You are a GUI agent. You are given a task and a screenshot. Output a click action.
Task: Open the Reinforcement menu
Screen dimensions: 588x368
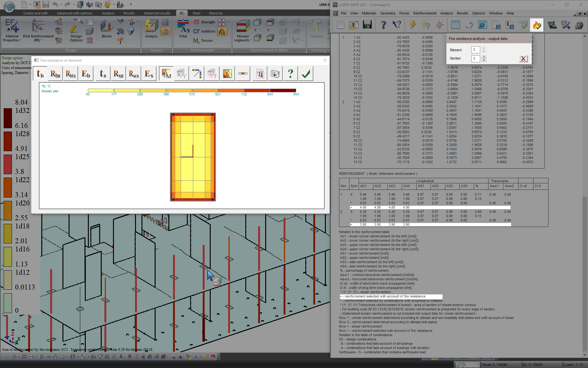click(x=424, y=13)
